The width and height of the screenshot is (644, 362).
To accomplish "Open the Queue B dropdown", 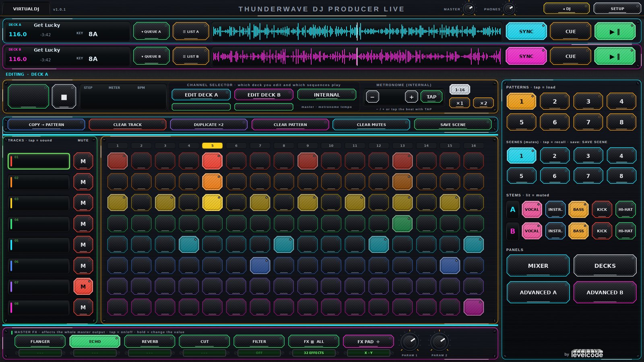I will click(x=151, y=56).
